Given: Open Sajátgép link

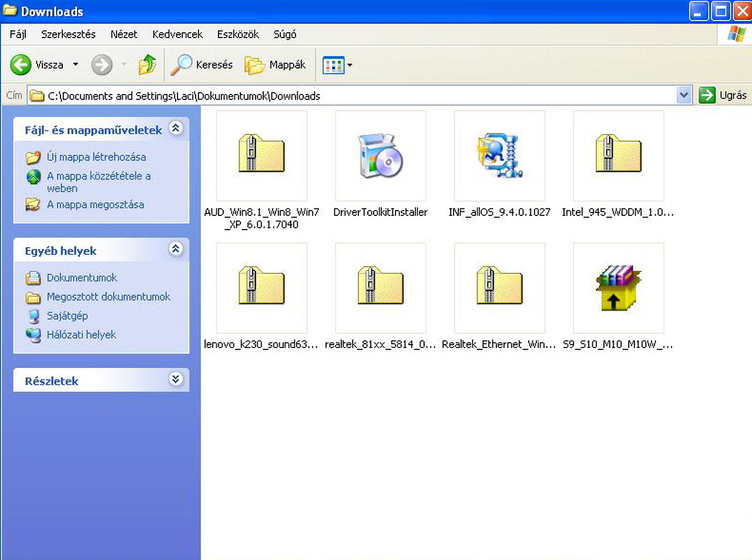Looking at the screenshot, I should tap(68, 315).
